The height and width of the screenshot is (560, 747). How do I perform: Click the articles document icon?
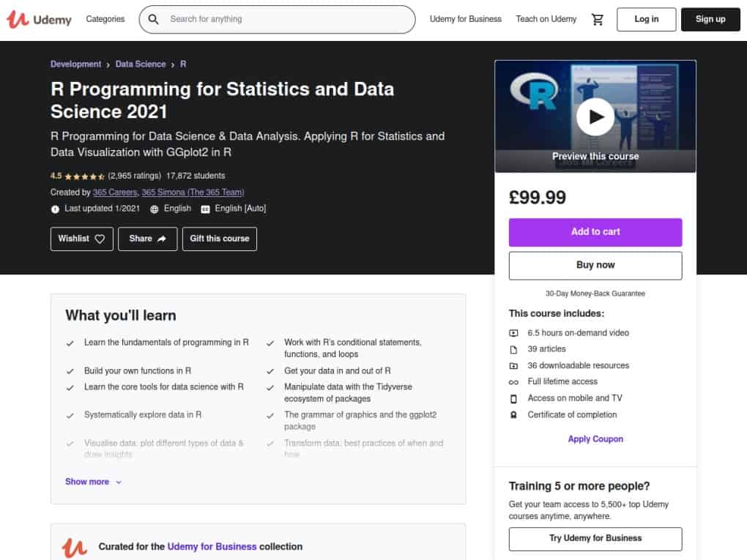(x=513, y=349)
